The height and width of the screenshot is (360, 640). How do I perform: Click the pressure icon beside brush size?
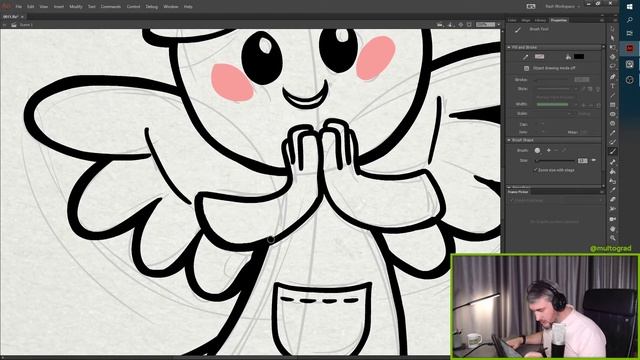point(594,160)
